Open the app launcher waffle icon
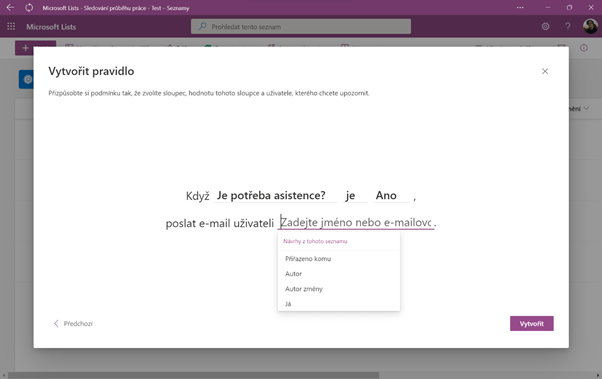The image size is (602, 379). tap(11, 26)
